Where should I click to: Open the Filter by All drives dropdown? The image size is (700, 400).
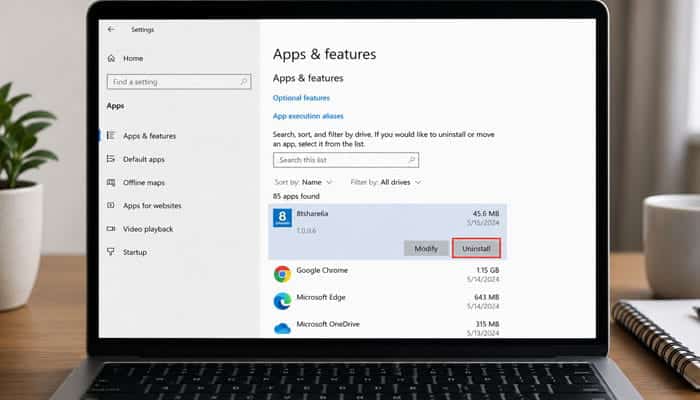pyautogui.click(x=386, y=182)
